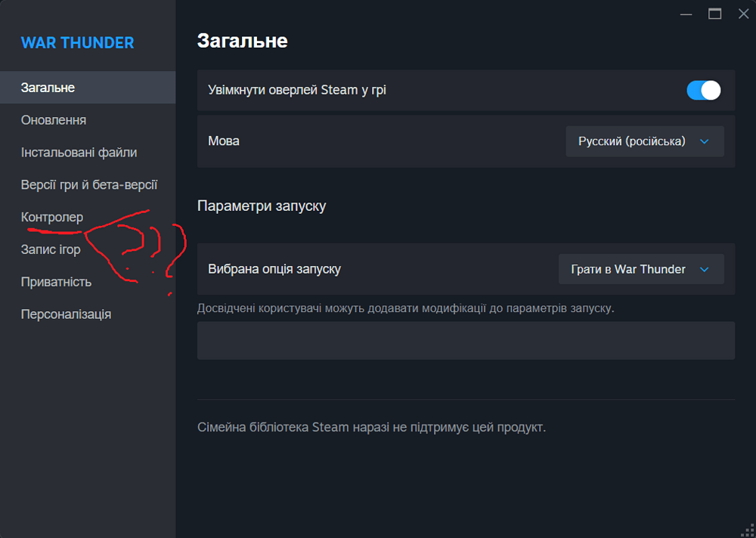Open the Персоналізація section

pyautogui.click(x=88, y=314)
